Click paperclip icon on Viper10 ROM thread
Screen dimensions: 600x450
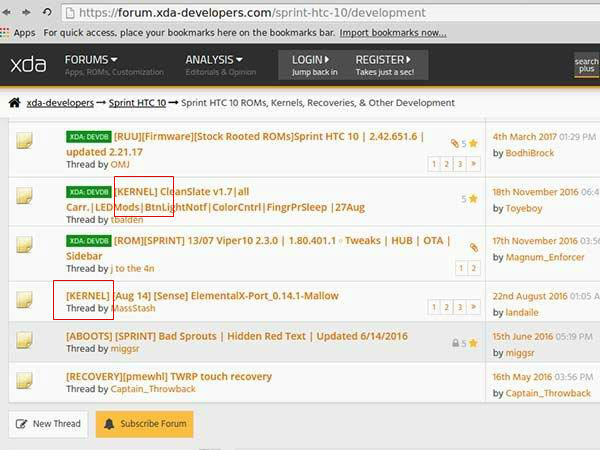(x=473, y=247)
